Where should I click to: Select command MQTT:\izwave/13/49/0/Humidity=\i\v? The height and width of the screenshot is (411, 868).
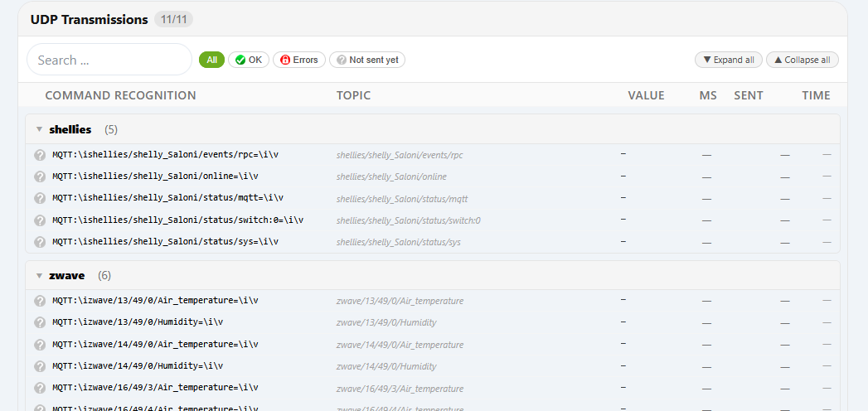pyautogui.click(x=138, y=322)
